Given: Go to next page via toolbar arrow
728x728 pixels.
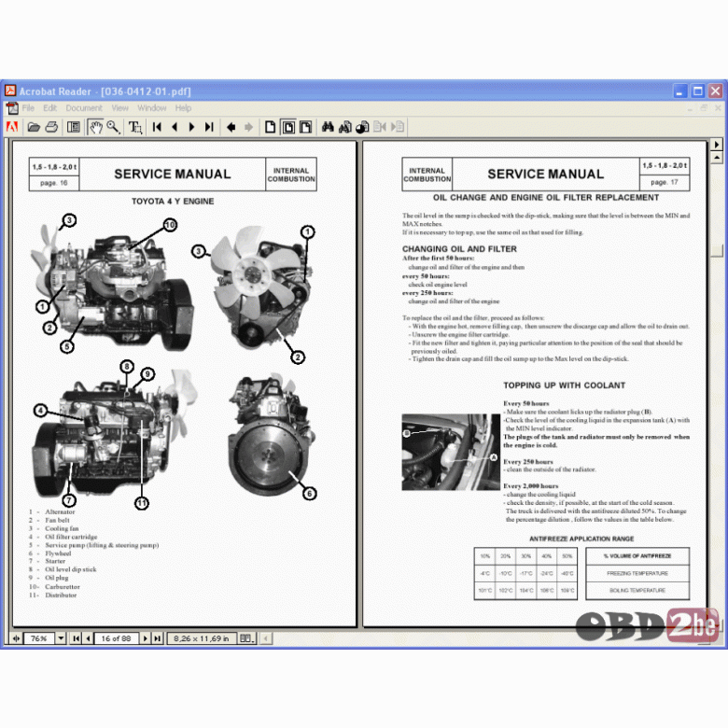Looking at the screenshot, I should [x=191, y=127].
